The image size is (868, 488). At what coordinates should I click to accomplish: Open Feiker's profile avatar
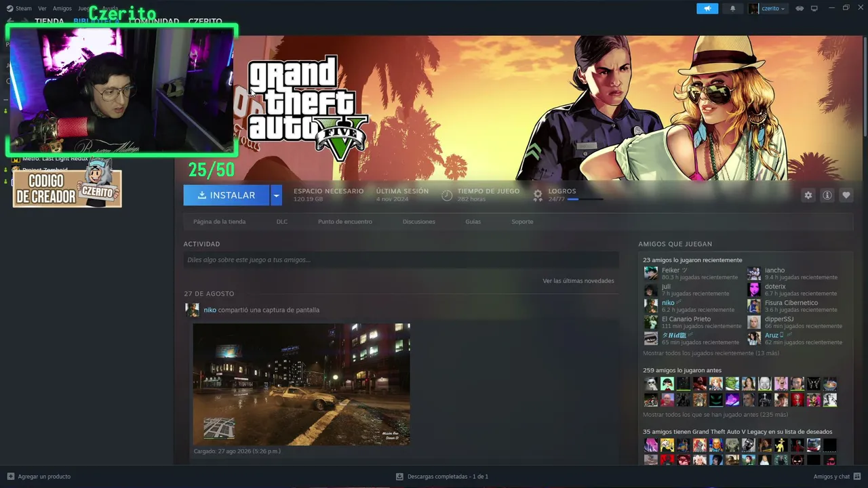click(x=651, y=273)
